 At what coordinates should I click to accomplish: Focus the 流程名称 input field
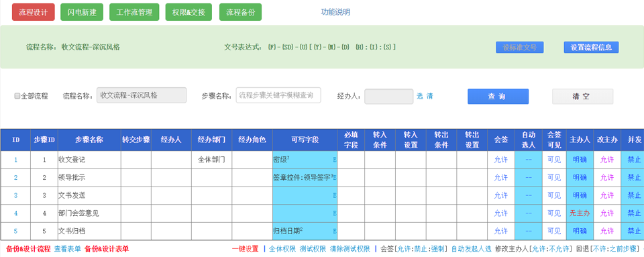142,95
